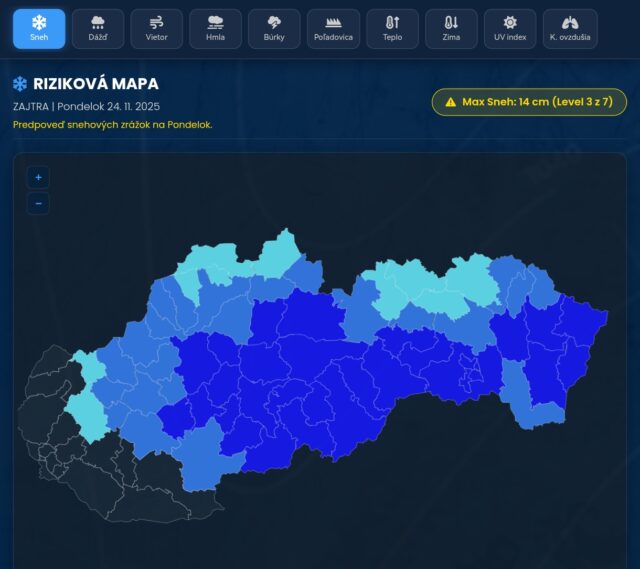The image size is (640, 569).
Task: Zoom in the map with plus button
Action: pos(38,178)
